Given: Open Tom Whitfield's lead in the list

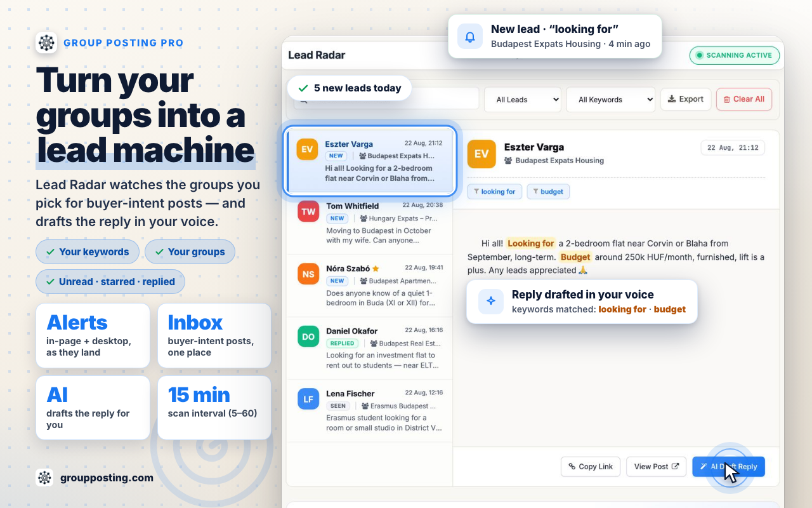Looking at the screenshot, I should [369, 224].
